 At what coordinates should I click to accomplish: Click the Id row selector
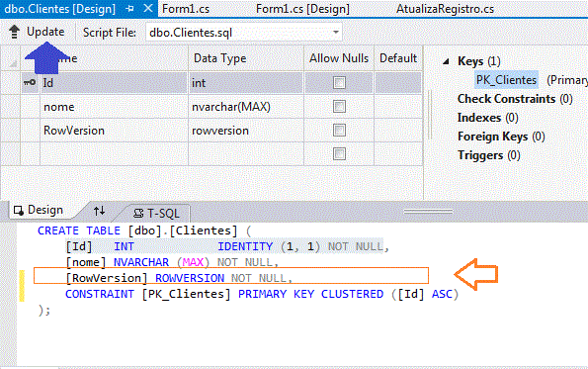(x=10, y=82)
